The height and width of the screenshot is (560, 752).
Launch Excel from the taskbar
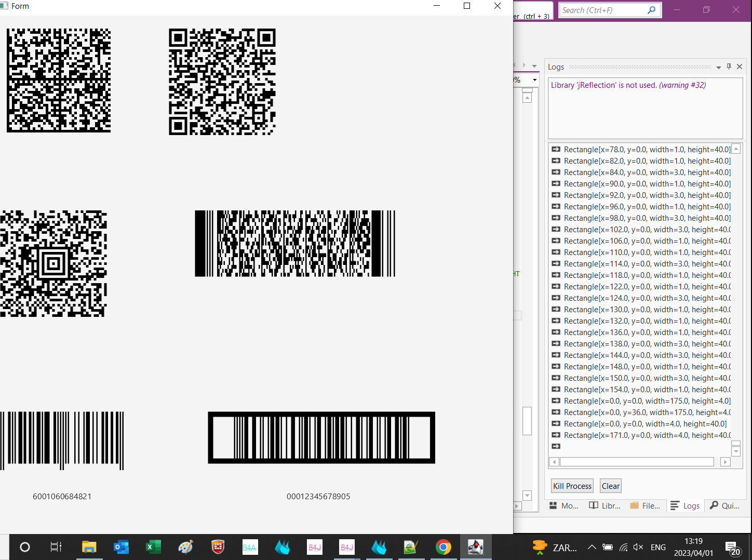[153, 547]
